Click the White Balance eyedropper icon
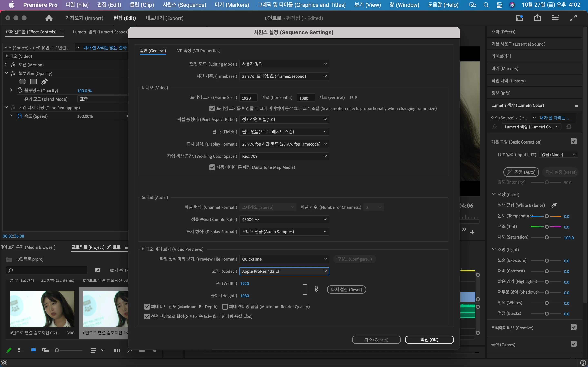 point(553,205)
